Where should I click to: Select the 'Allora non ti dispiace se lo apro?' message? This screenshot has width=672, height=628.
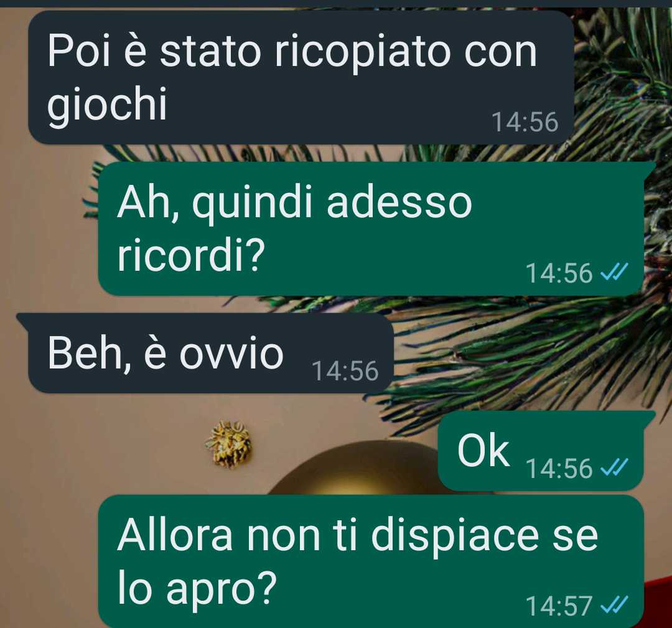(x=371, y=561)
